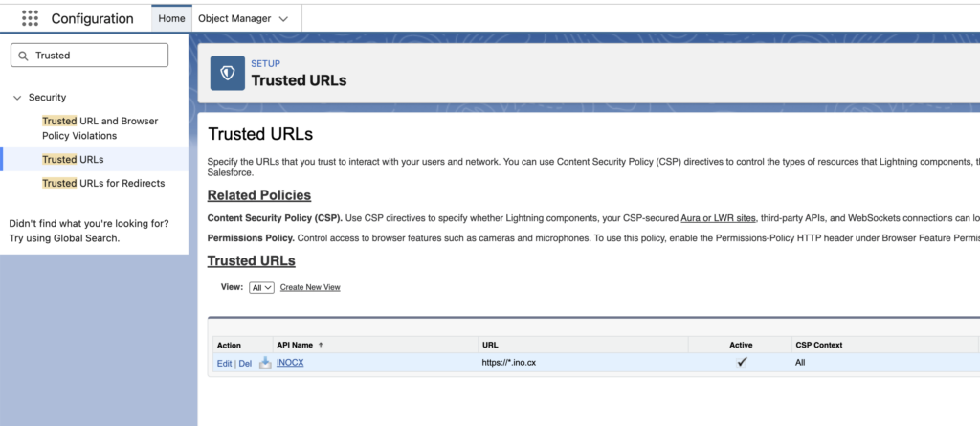
Task: Open the App Launcher grid icon
Action: pos(30,18)
